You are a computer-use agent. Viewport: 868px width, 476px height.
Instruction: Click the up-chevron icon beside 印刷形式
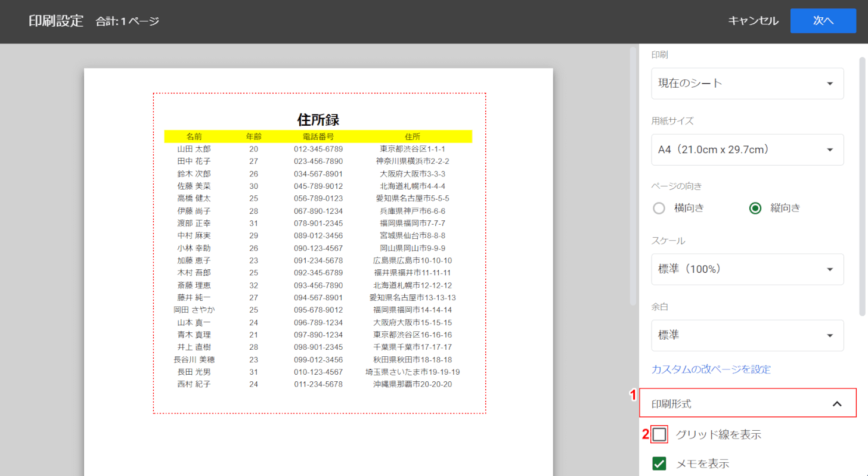point(837,403)
